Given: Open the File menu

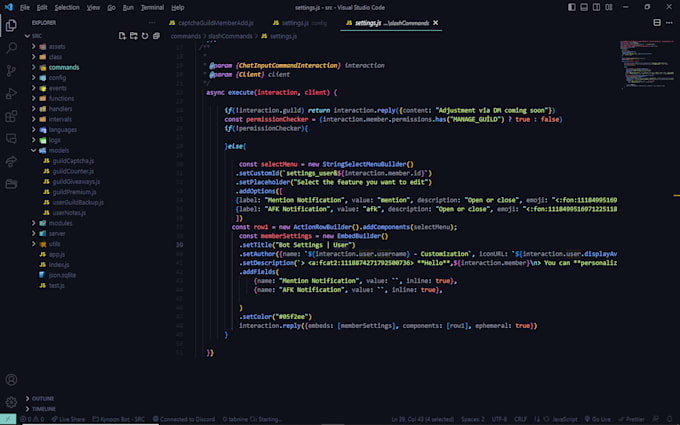Looking at the screenshot, I should coord(25,7).
